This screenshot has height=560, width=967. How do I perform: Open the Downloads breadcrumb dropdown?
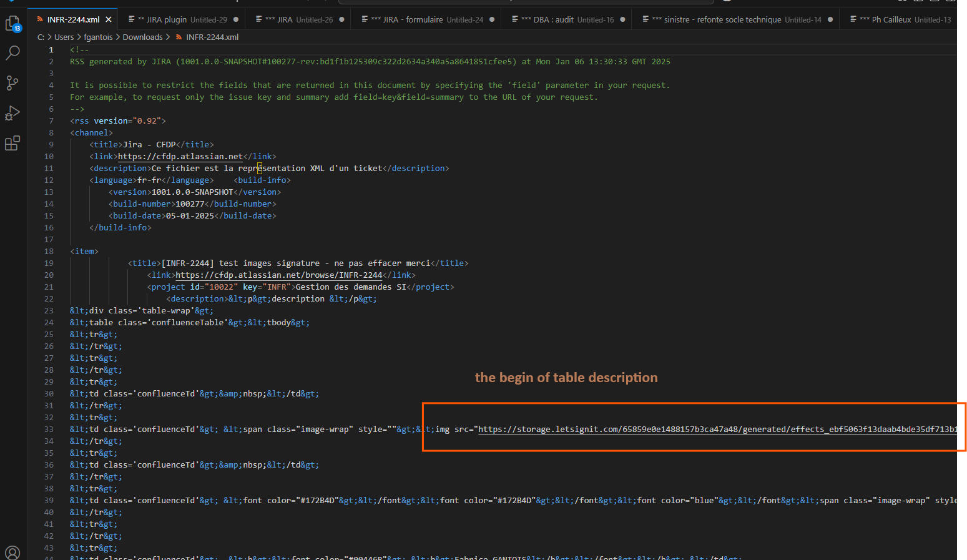(142, 37)
